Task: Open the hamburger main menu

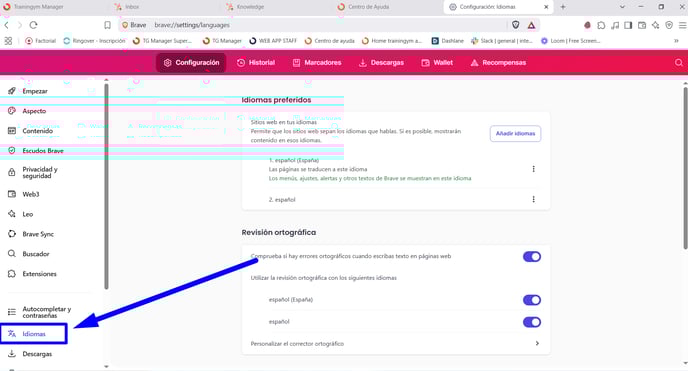Action: [682, 25]
